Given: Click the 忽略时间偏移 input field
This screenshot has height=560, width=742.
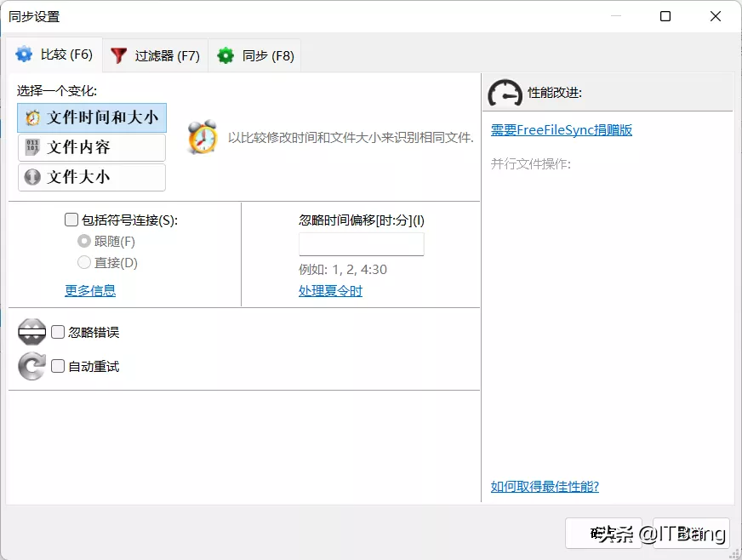Looking at the screenshot, I should 361,244.
